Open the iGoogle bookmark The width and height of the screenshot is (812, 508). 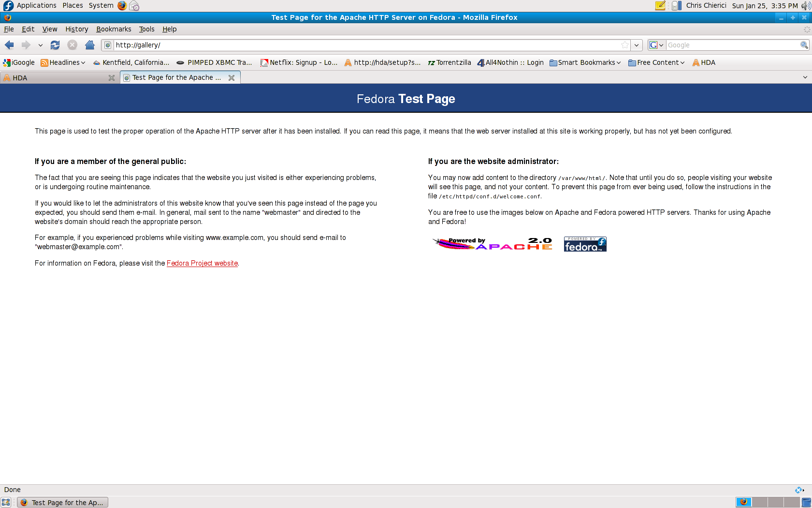[x=19, y=62]
